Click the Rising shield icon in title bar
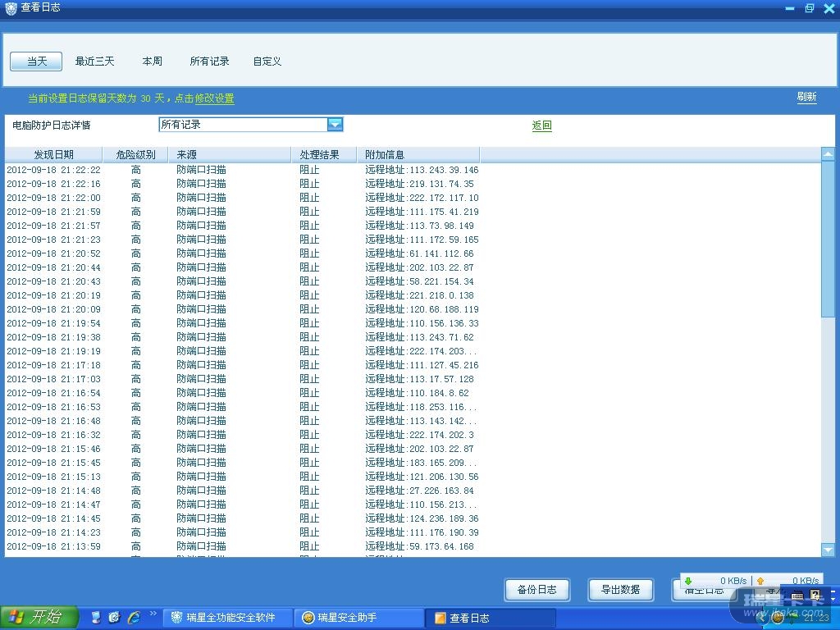Image resolution: width=840 pixels, height=630 pixels. pos(11,8)
